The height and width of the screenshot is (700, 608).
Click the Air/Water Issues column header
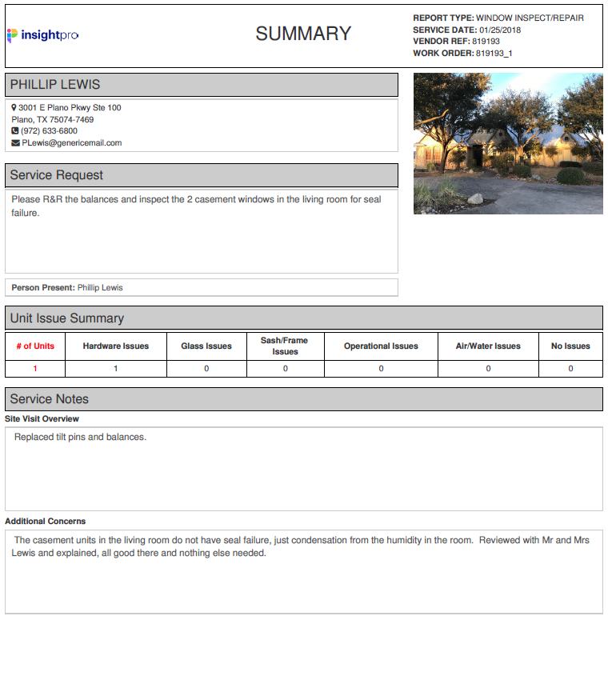(488, 346)
